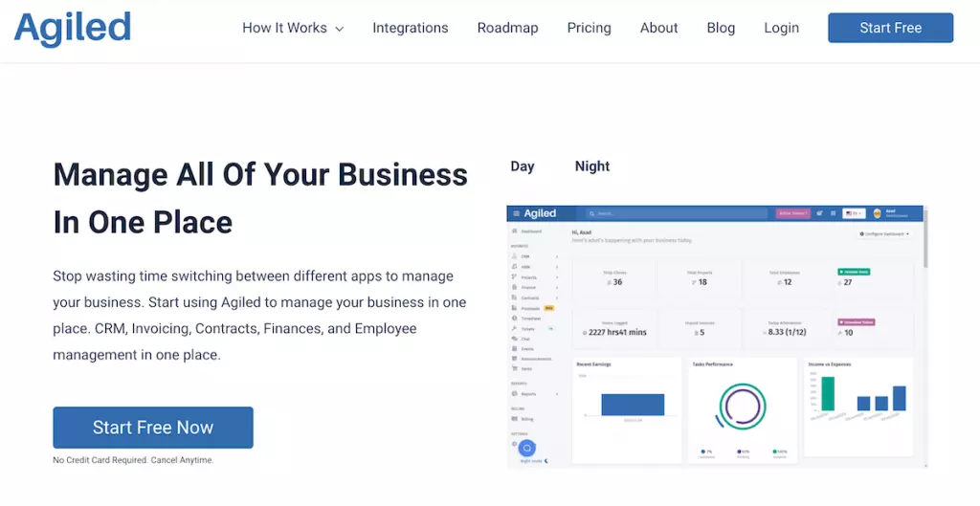Click the green badge above the 27 stat
The image size is (980, 506).
point(854,272)
